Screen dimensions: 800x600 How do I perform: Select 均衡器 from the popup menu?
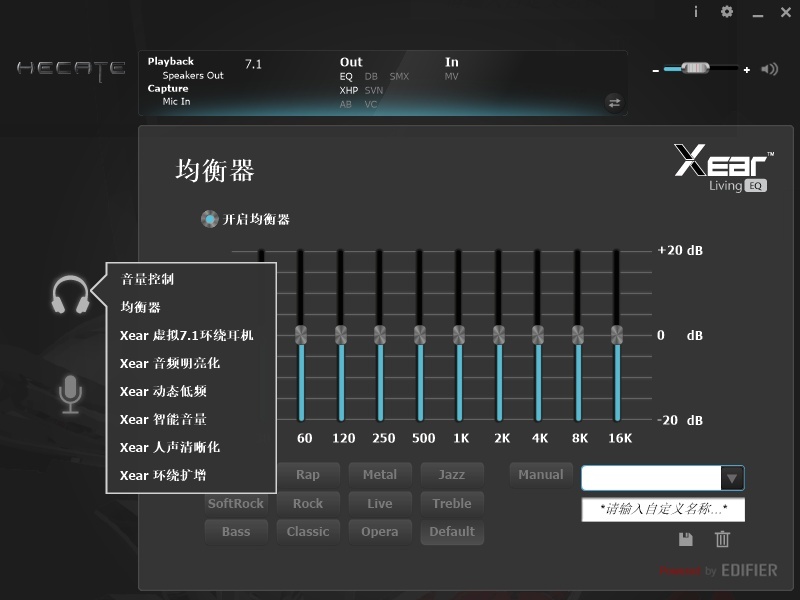click(140, 307)
